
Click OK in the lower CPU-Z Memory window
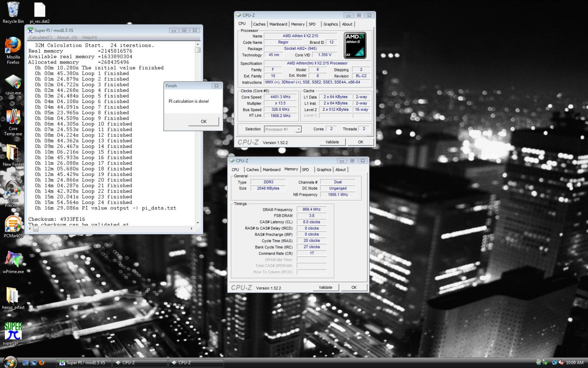tap(354, 287)
